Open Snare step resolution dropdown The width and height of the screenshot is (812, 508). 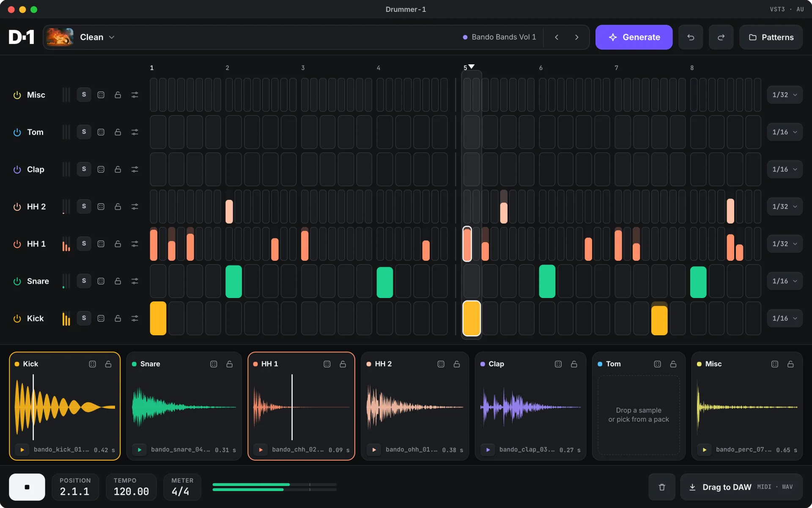(x=785, y=281)
